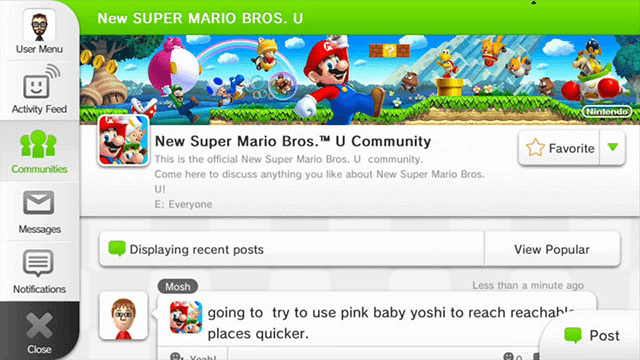Switch to View Popular posts

(552, 249)
